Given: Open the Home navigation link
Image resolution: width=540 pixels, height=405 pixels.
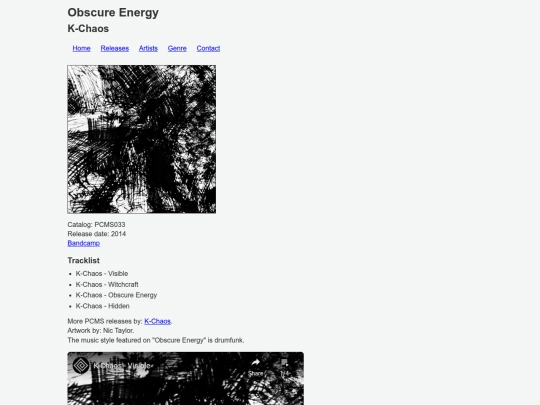Looking at the screenshot, I should click(81, 48).
